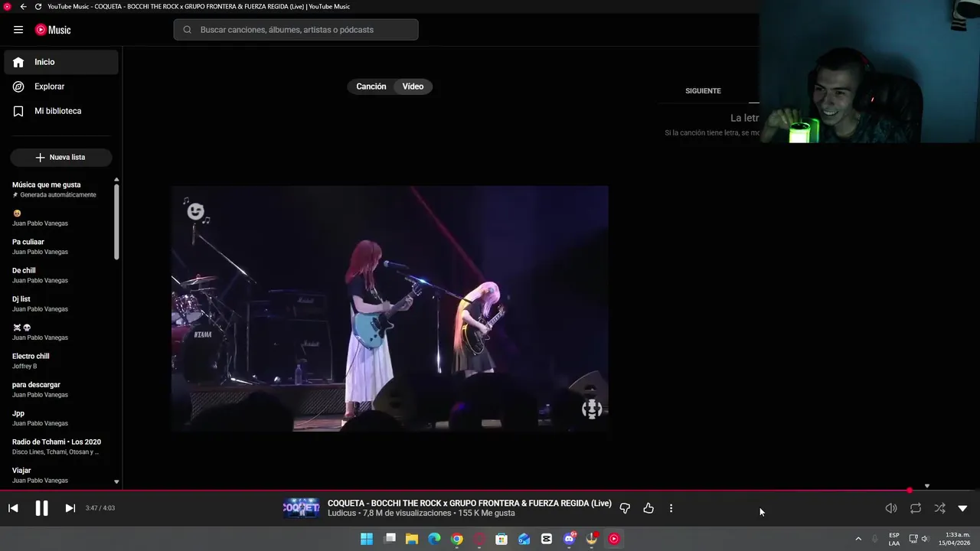Open the clock and date panel
This screenshot has height=551, width=980.
click(x=955, y=539)
